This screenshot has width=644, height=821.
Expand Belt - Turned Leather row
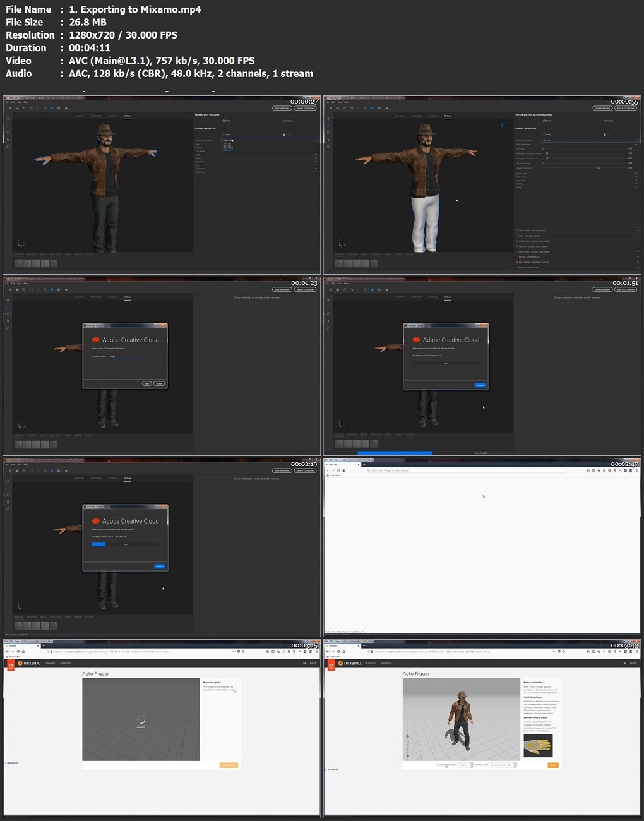pyautogui.click(x=576, y=236)
